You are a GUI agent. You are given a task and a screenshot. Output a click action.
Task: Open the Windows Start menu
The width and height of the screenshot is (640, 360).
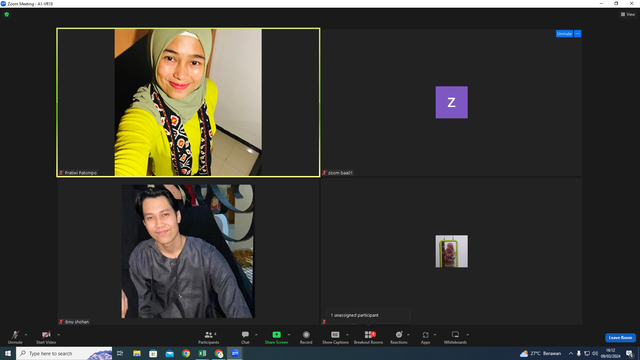8,353
